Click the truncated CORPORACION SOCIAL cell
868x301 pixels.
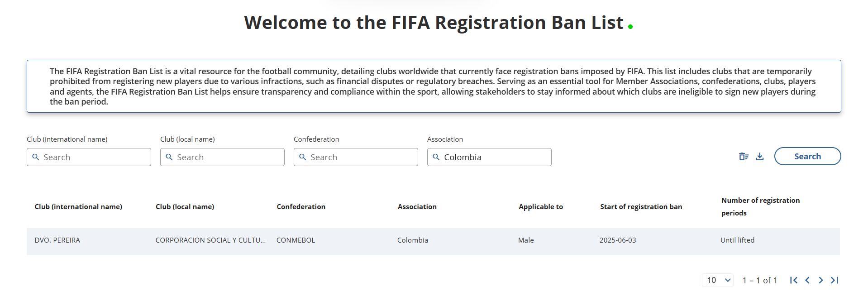[211, 240]
